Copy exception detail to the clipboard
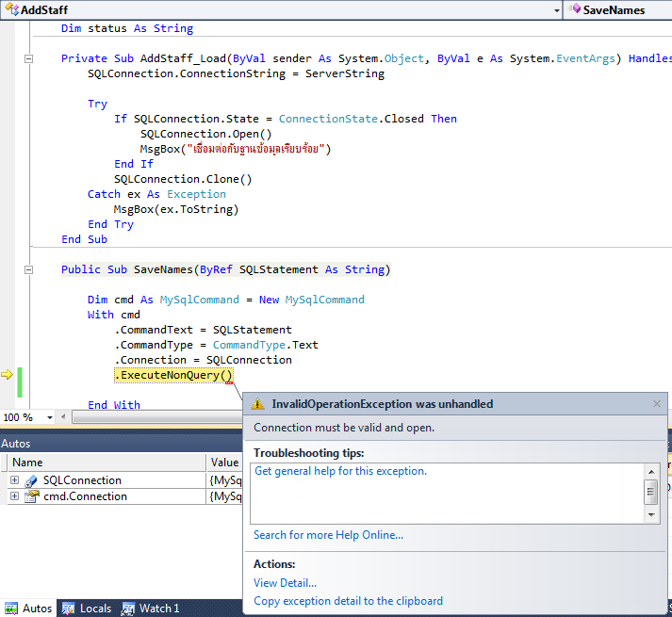 (348, 601)
